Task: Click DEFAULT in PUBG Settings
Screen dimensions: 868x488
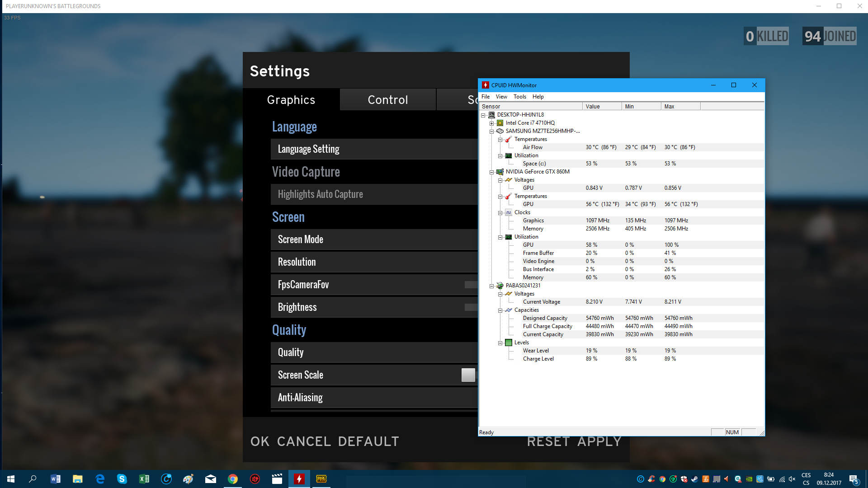Action: click(x=368, y=441)
